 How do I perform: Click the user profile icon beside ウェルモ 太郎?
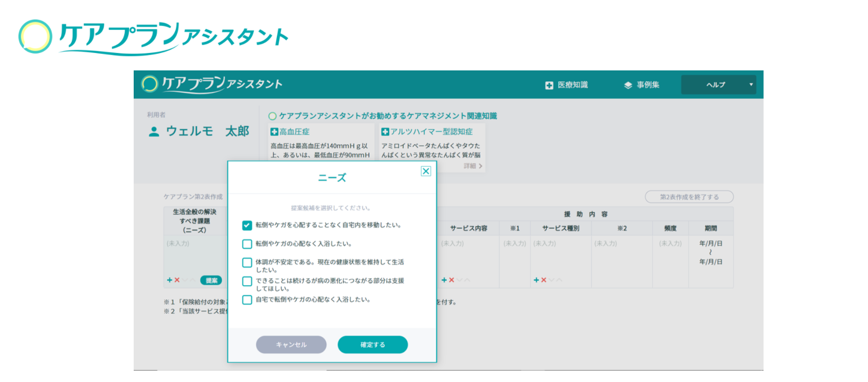(x=154, y=131)
